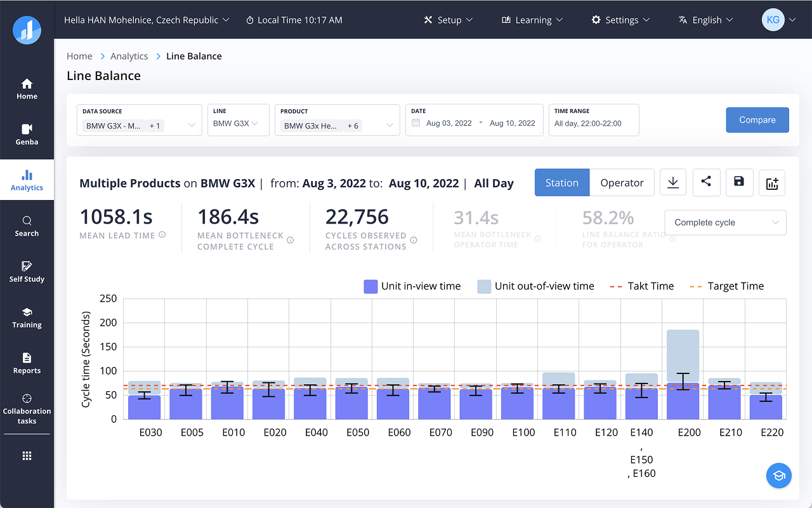
Task: Click the Unit in-view time color swatch
Action: pyautogui.click(x=370, y=286)
